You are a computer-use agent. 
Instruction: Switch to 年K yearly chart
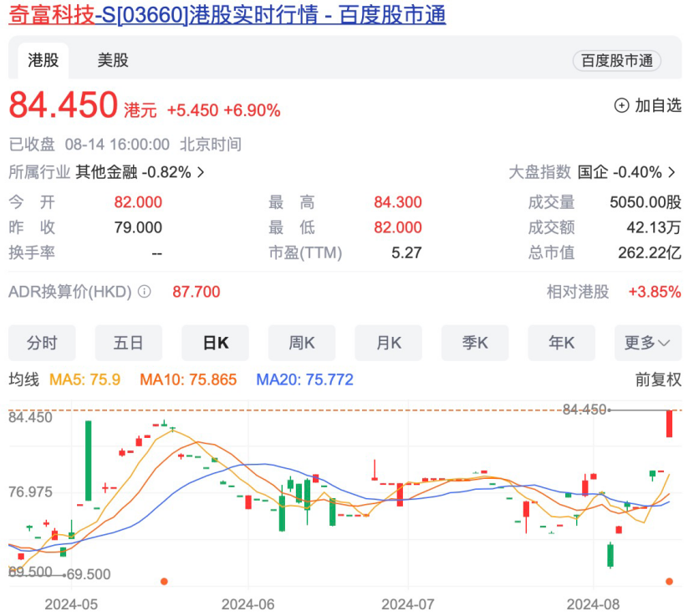561,343
